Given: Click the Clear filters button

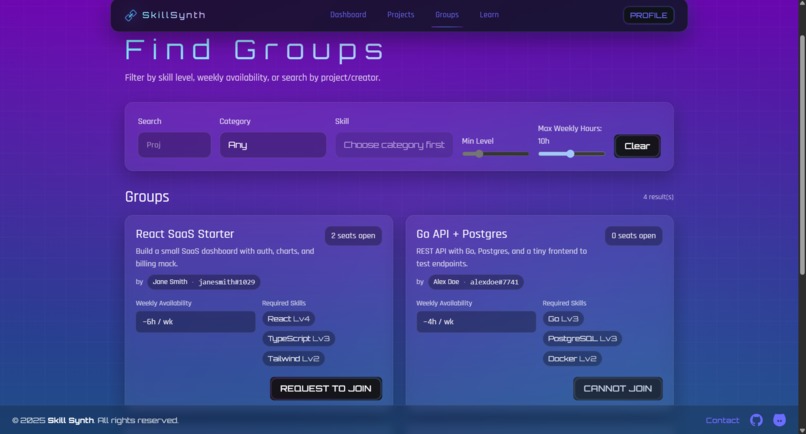Looking at the screenshot, I should tap(637, 146).
